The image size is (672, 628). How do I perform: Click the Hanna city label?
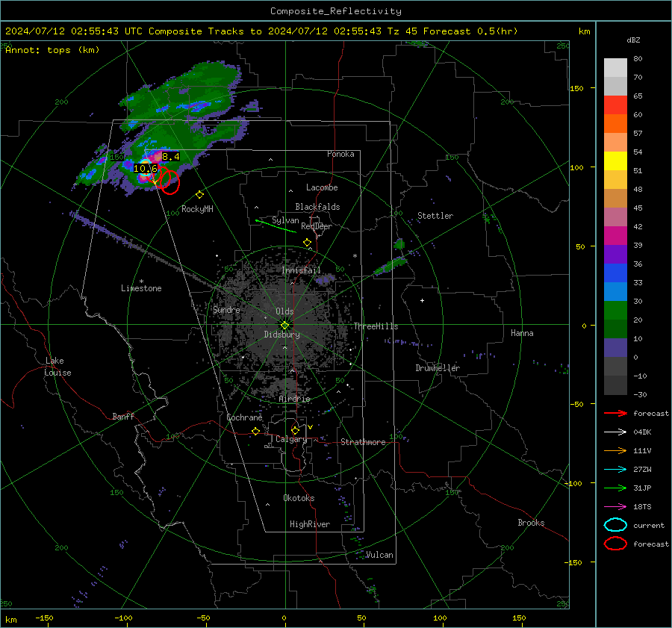[x=522, y=333]
